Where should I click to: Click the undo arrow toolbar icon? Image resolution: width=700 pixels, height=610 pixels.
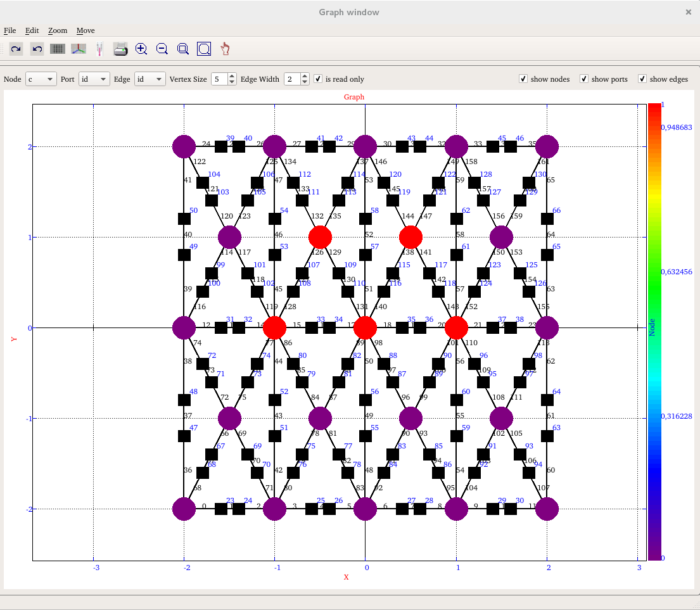pos(37,49)
